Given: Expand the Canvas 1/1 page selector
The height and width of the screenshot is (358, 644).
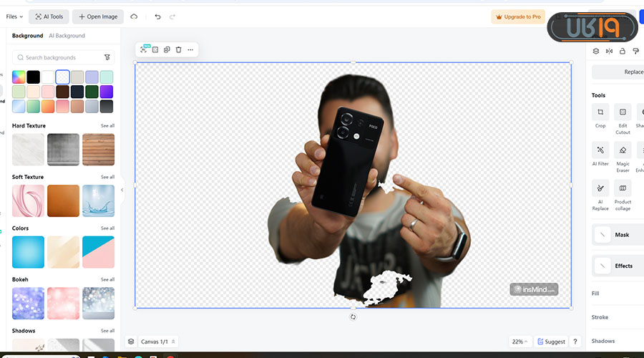Looking at the screenshot, I should pyautogui.click(x=157, y=342).
